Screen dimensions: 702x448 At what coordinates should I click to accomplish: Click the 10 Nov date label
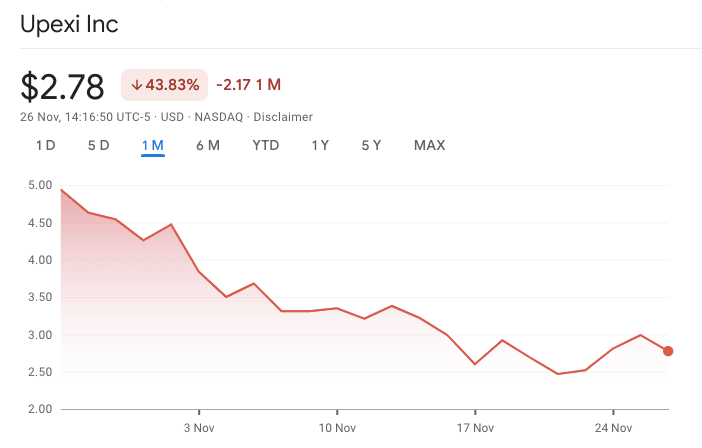click(x=337, y=428)
